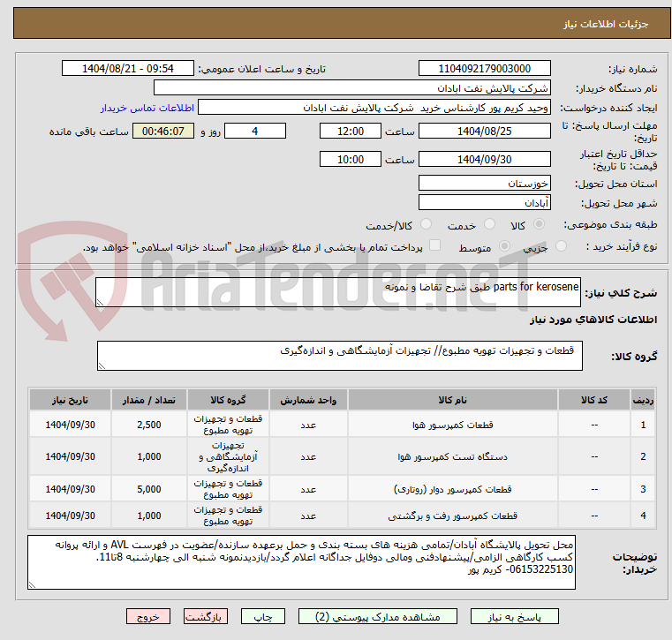Click the استان محل تحویل field
672x640 pixels.
[483, 184]
